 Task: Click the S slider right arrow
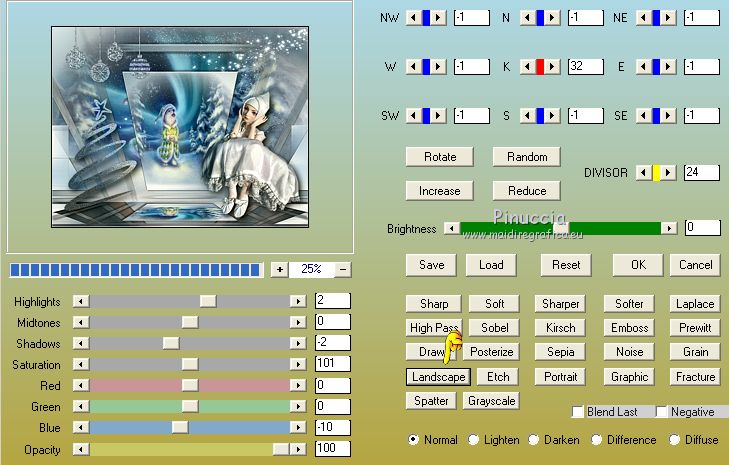point(552,115)
